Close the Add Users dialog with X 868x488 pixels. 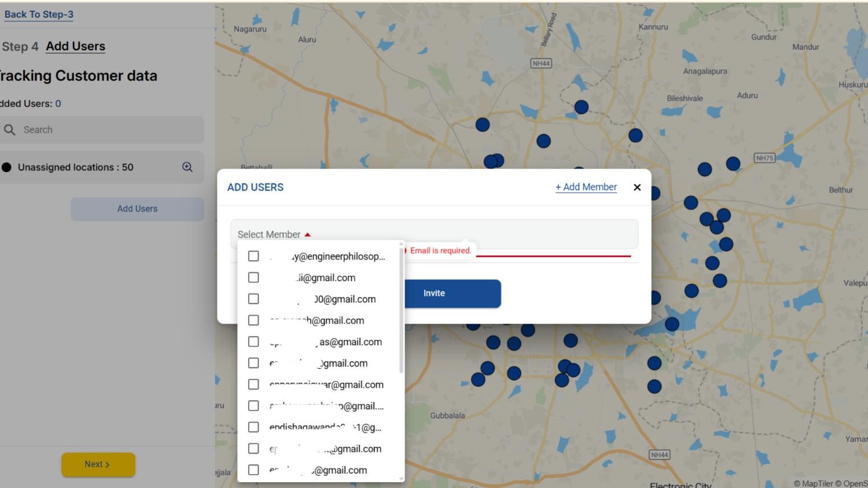pos(637,187)
